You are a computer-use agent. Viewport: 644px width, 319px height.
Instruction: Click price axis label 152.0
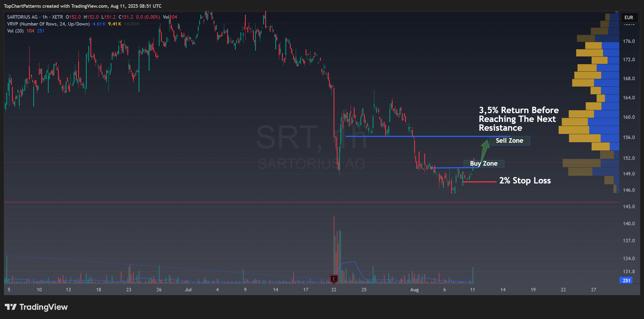[x=629, y=158]
